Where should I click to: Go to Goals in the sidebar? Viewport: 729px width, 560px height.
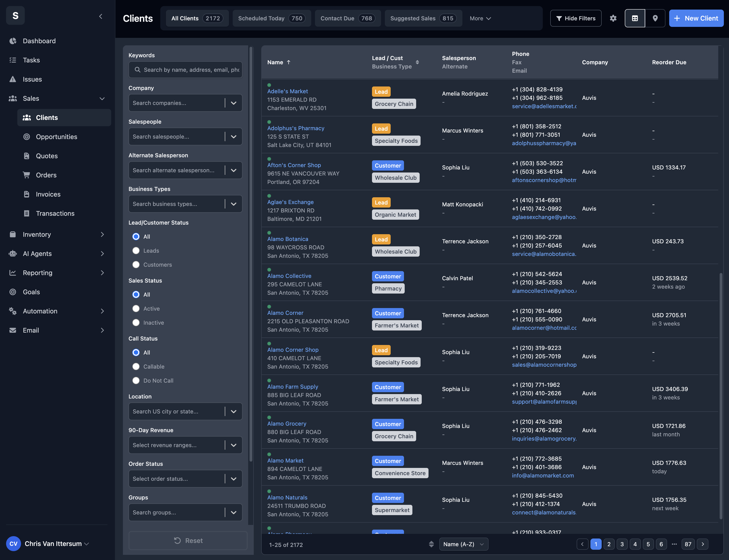tap(31, 292)
